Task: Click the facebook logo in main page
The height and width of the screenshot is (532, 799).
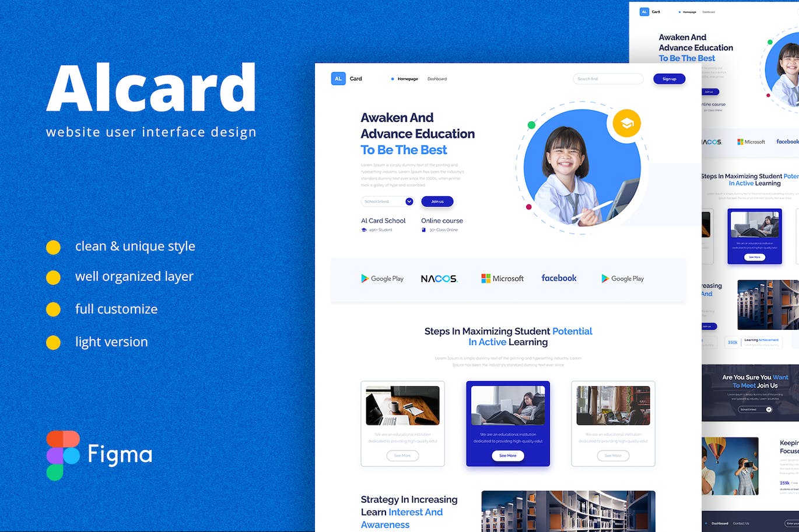Action: 559,278
